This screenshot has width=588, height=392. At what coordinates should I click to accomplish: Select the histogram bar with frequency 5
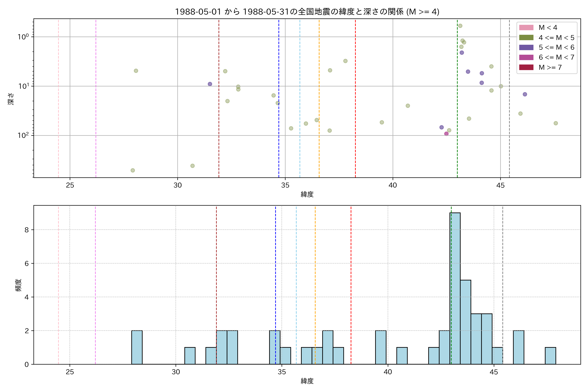pos(465,322)
